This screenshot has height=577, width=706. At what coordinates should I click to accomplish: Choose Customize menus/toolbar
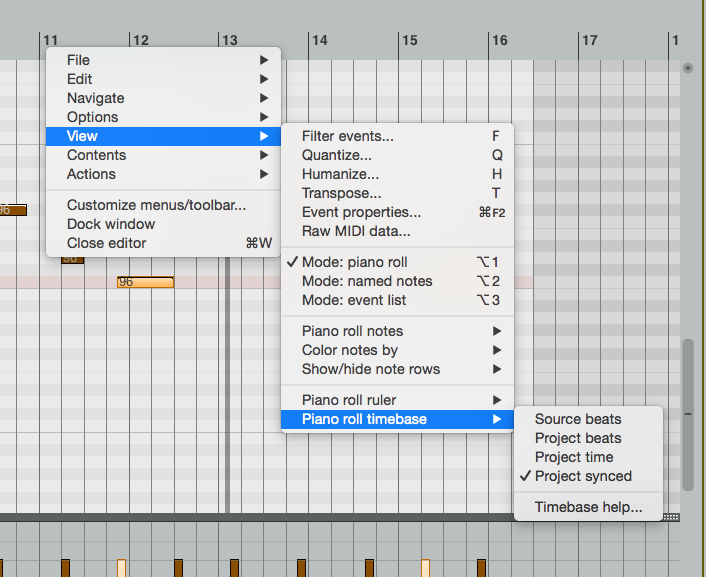click(x=156, y=205)
